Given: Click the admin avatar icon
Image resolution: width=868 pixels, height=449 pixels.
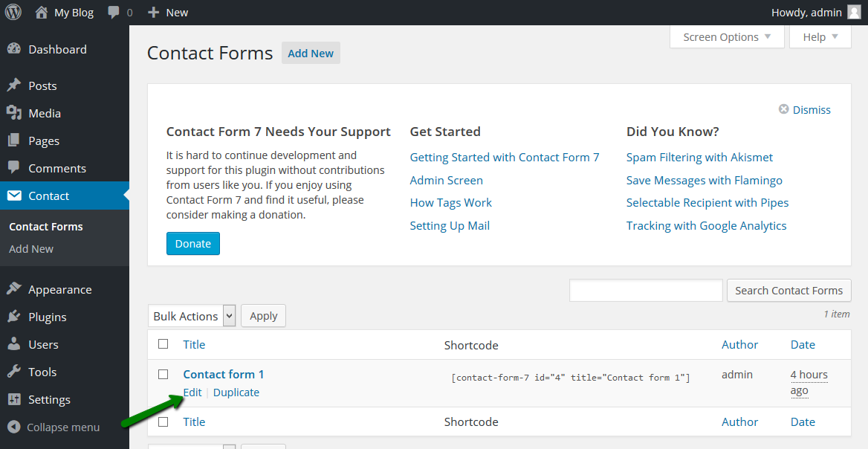Looking at the screenshot, I should 854,12.
